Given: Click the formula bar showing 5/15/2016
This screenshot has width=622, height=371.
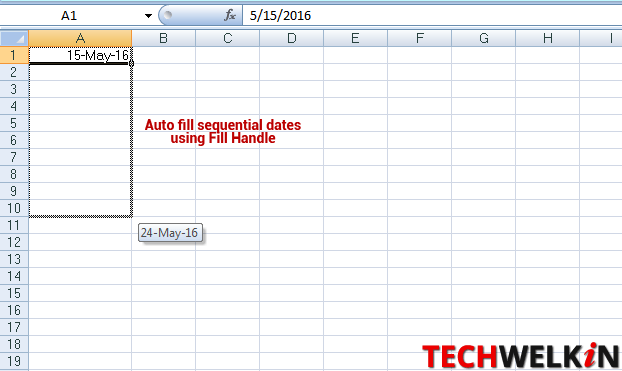Looking at the screenshot, I should tap(432, 15).
